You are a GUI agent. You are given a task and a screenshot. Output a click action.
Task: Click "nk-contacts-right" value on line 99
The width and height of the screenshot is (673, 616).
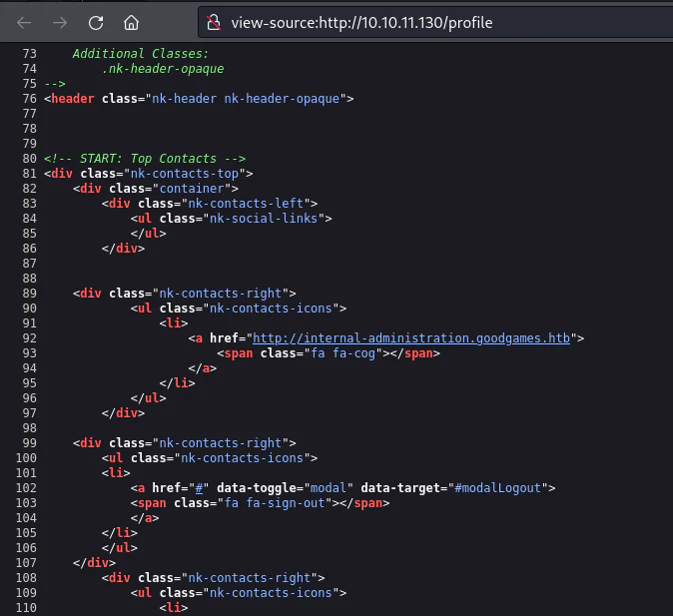pos(221,443)
